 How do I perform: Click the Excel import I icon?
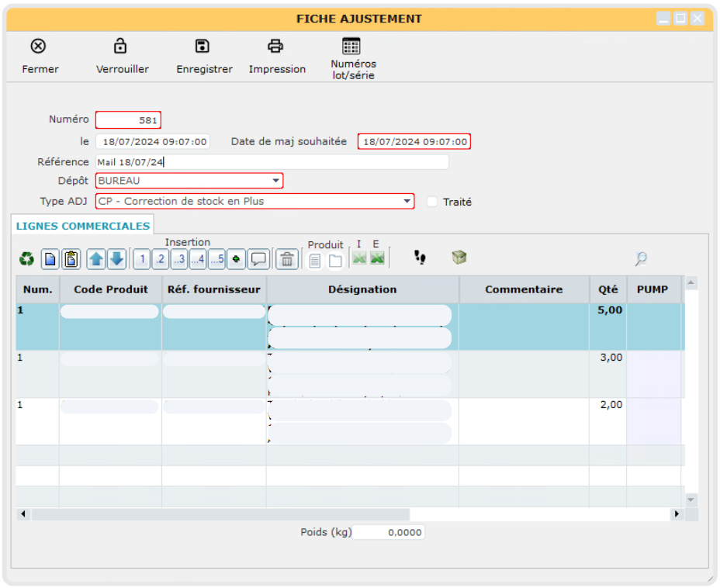pyautogui.click(x=359, y=258)
